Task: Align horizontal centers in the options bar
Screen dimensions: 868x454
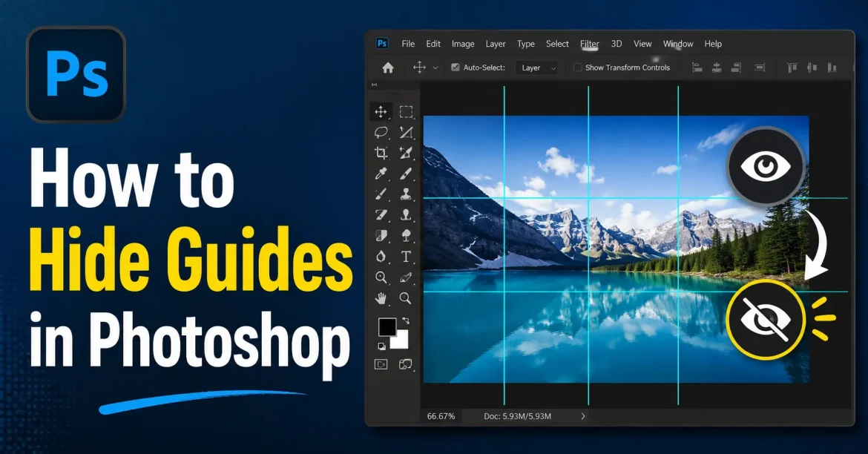Action: pyautogui.click(x=717, y=68)
